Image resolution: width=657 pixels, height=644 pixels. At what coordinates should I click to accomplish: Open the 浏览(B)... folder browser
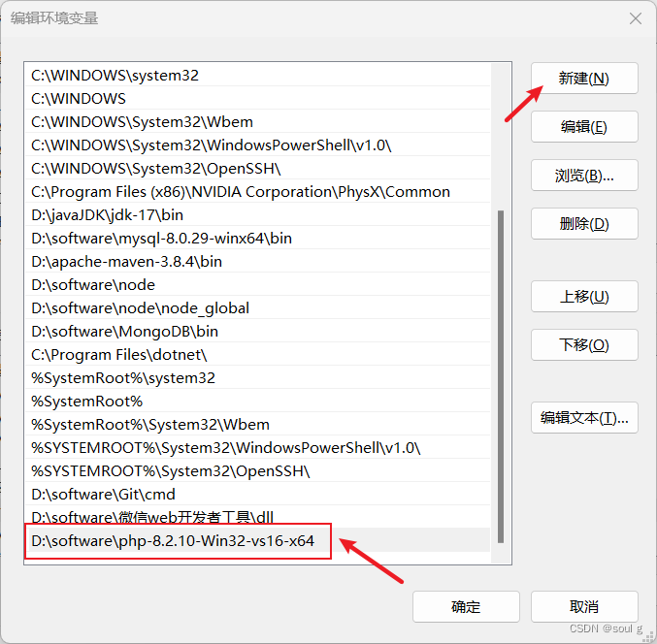point(584,175)
